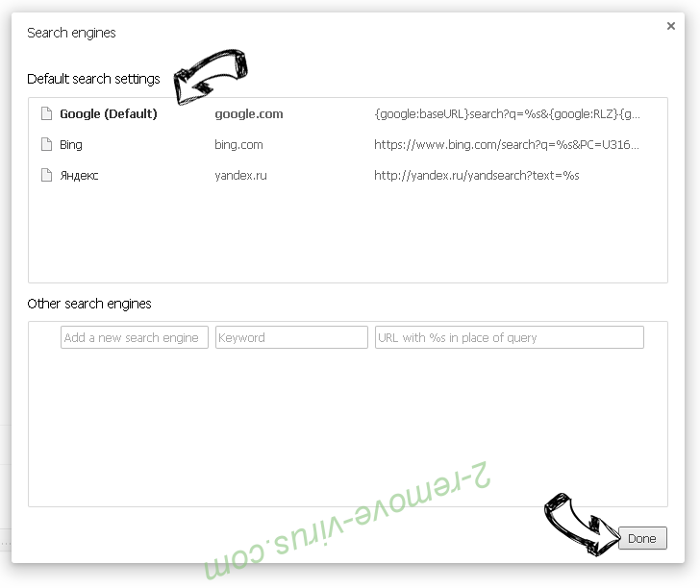
Task: Click the Default search settings heading
Action: pos(93,79)
